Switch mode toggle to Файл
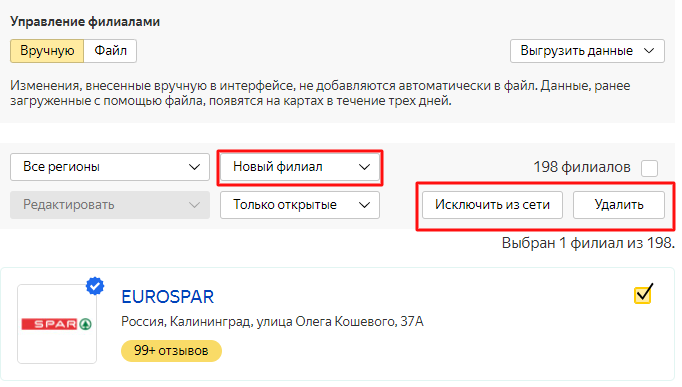This screenshot has height=387, width=682. pos(110,51)
